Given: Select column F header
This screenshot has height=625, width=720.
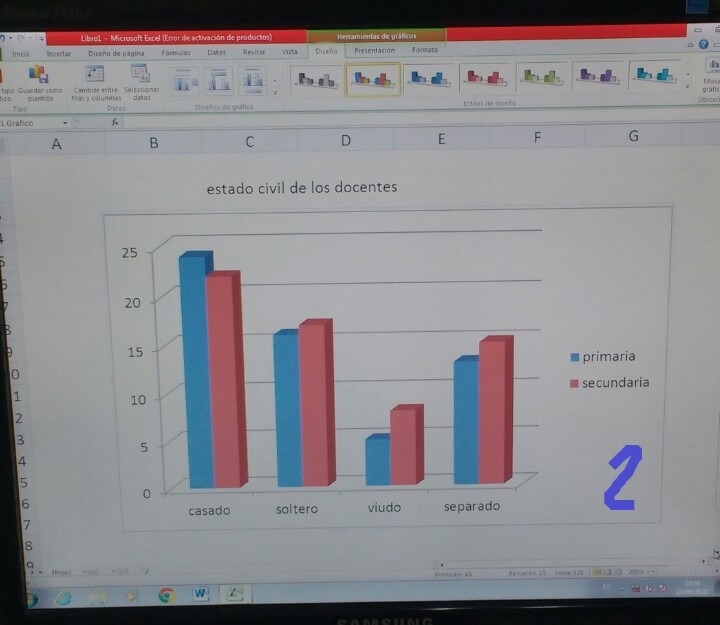Looking at the screenshot, I should pos(537,137).
